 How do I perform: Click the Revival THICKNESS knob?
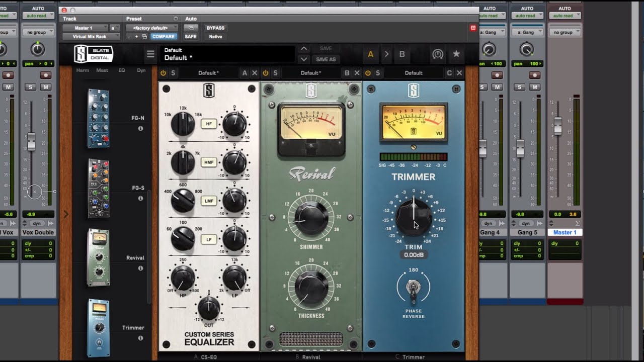coord(311,287)
